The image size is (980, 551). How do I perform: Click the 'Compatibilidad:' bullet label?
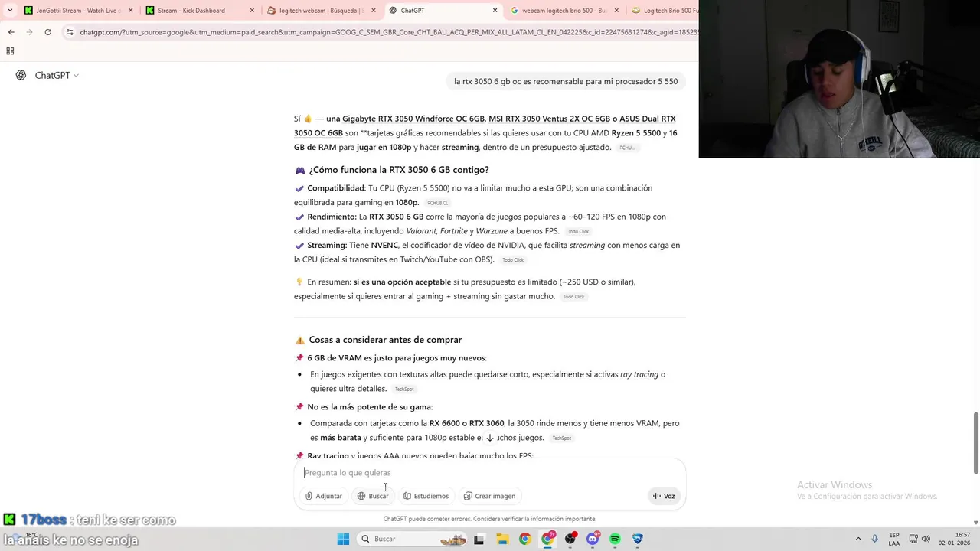[x=336, y=188]
